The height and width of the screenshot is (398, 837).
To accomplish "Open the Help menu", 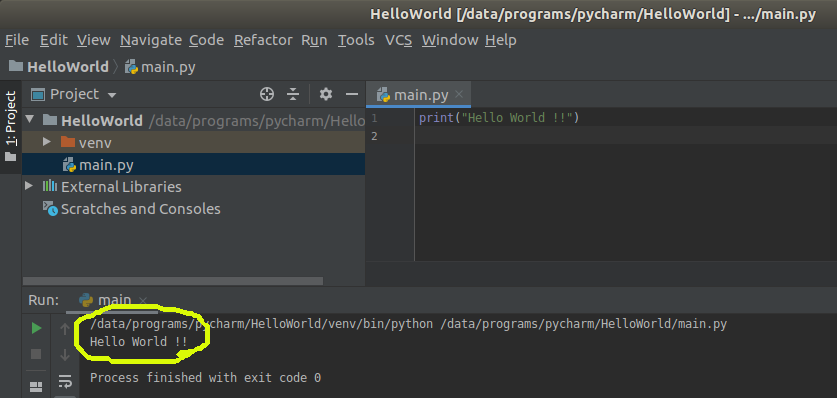I will pos(501,40).
